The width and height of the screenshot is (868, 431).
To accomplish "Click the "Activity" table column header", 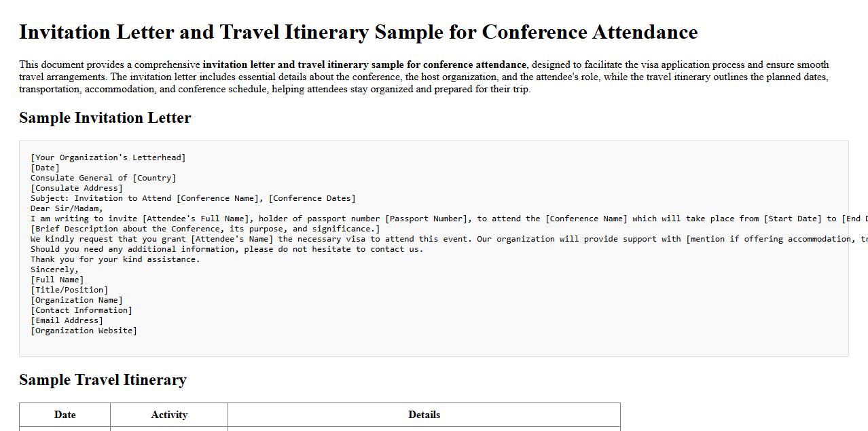I will point(169,415).
